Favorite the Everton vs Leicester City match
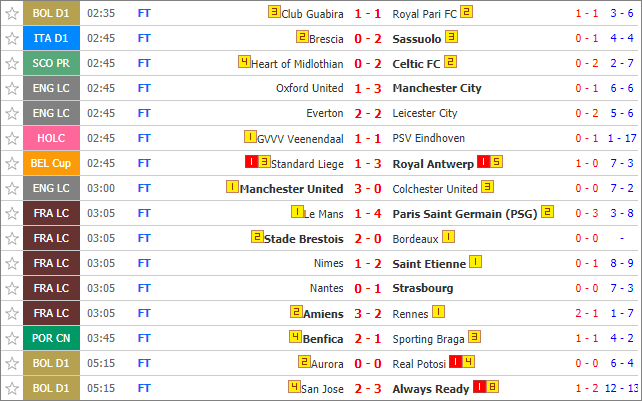Image resolution: width=642 pixels, height=401 pixels. [12, 113]
